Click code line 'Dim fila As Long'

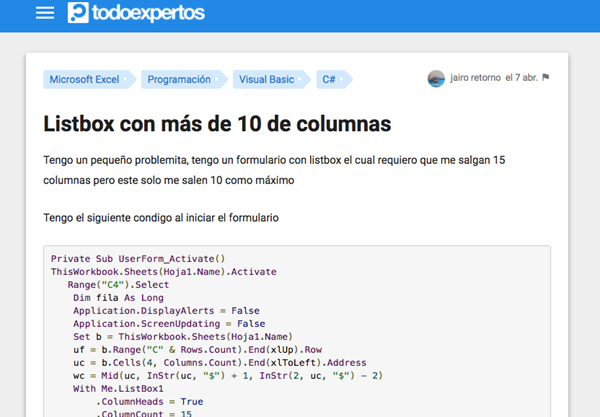pos(118,298)
